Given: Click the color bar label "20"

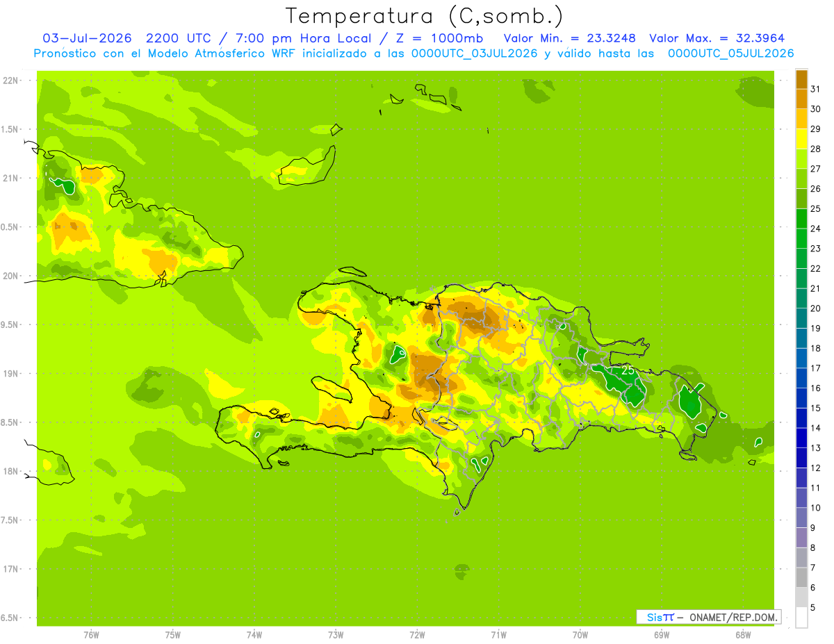Looking at the screenshot, I should (x=816, y=308).
